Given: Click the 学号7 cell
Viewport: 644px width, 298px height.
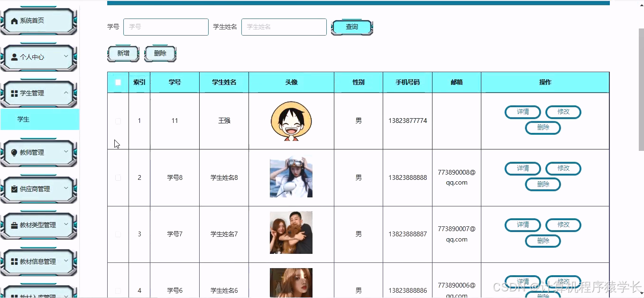Looking at the screenshot, I should [x=175, y=234].
